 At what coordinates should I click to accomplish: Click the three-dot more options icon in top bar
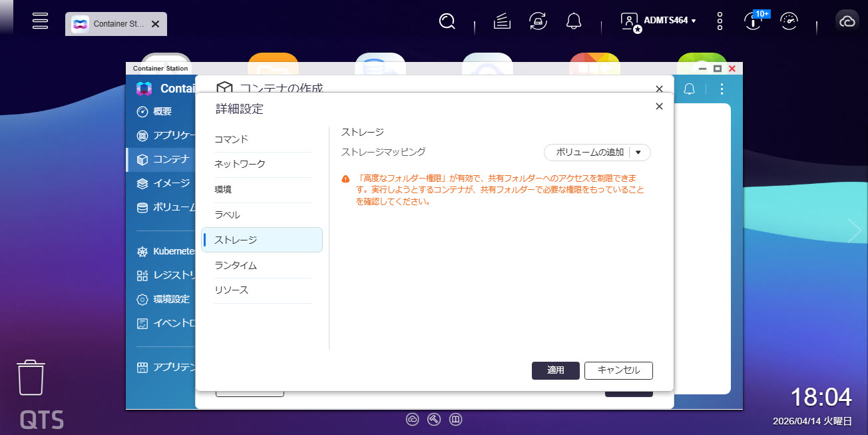click(x=720, y=21)
